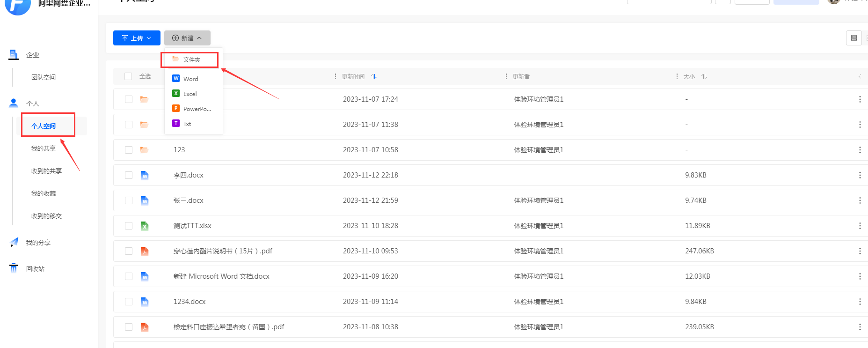Tick checkbox for the 123 folder
The width and height of the screenshot is (868, 348).
click(x=129, y=150)
